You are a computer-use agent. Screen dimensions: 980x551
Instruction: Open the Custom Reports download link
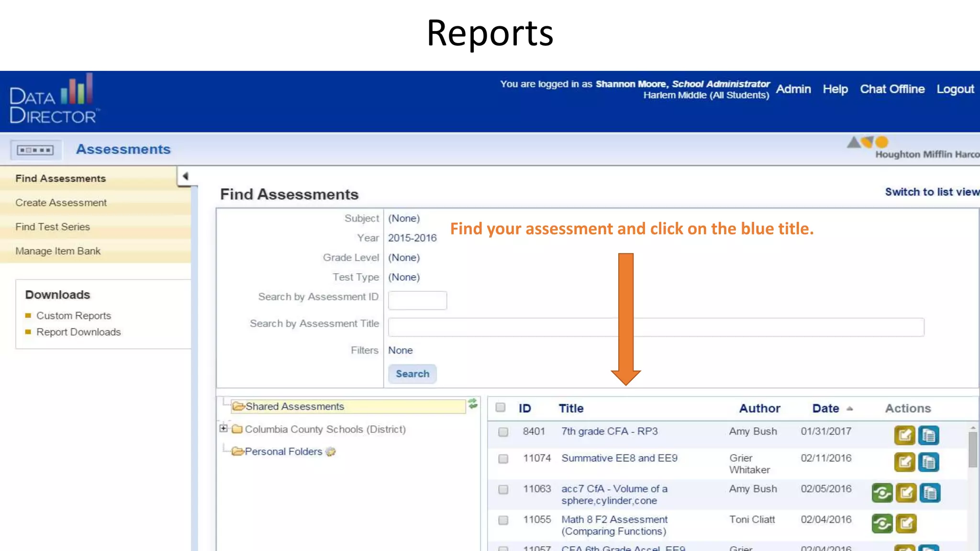[74, 316]
